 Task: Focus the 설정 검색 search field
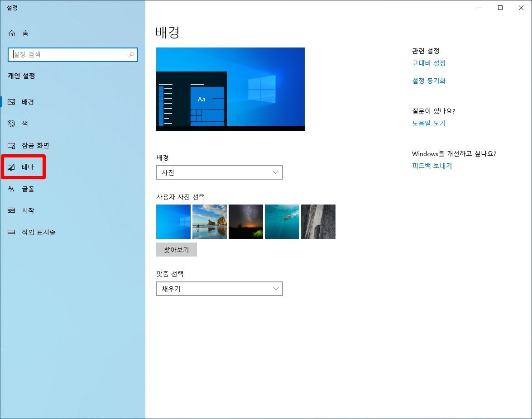pyautogui.click(x=72, y=55)
